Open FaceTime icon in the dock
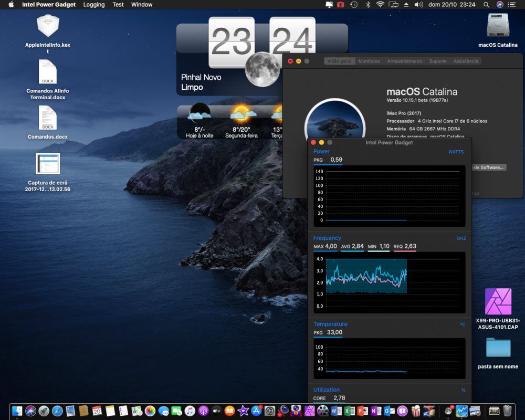Image resolution: width=525 pixels, height=420 pixels. click(x=176, y=411)
